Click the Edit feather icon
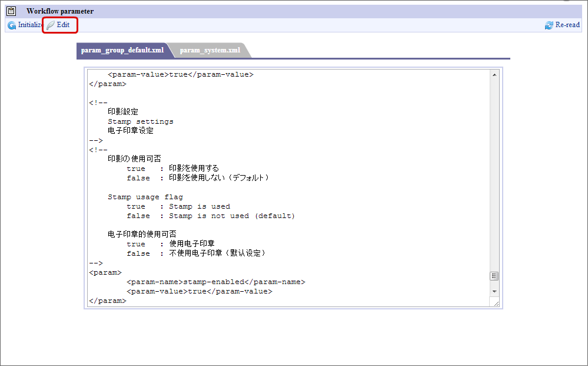Image resolution: width=588 pixels, height=366 pixels. click(x=50, y=25)
